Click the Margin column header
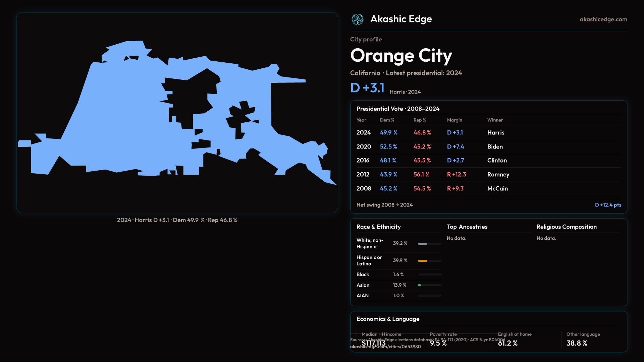Image resolution: width=644 pixels, height=362 pixels. 454,120
